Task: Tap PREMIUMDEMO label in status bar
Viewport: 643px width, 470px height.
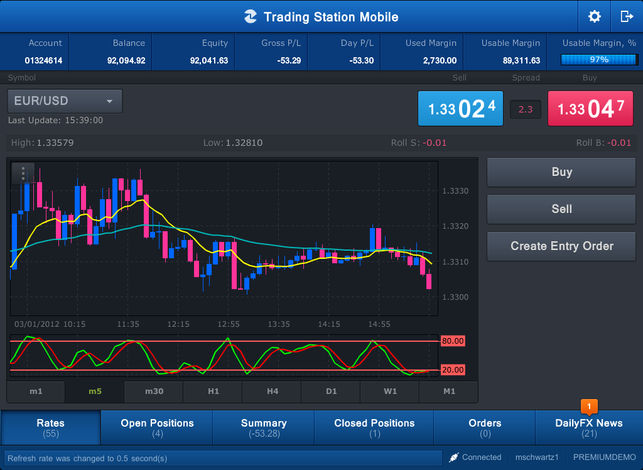Action: (604, 457)
